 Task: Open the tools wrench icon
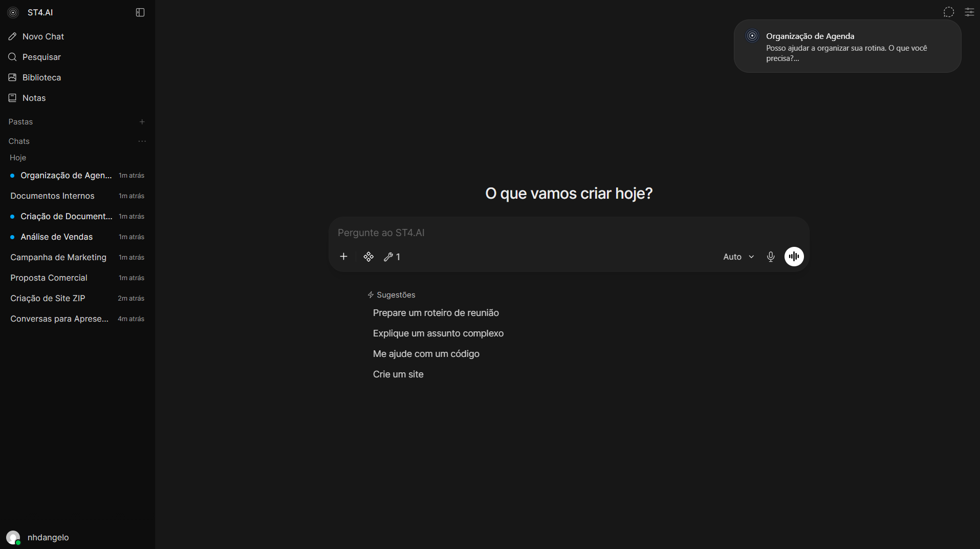point(392,257)
